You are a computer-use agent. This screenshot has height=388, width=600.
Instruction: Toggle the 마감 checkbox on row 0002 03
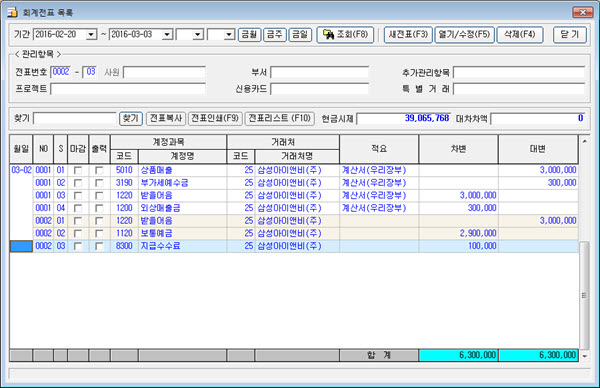[78, 246]
